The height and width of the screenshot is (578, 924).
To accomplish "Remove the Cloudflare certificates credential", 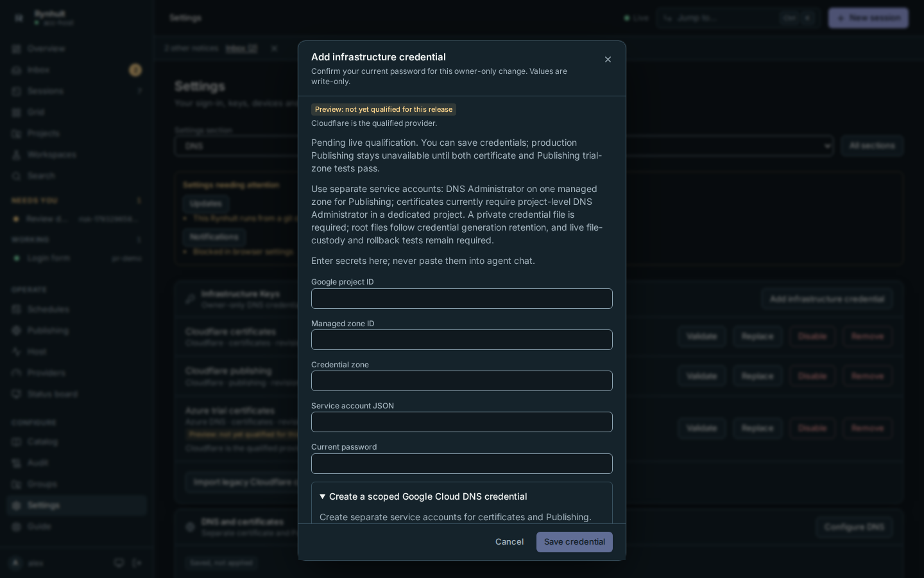I will (x=868, y=337).
